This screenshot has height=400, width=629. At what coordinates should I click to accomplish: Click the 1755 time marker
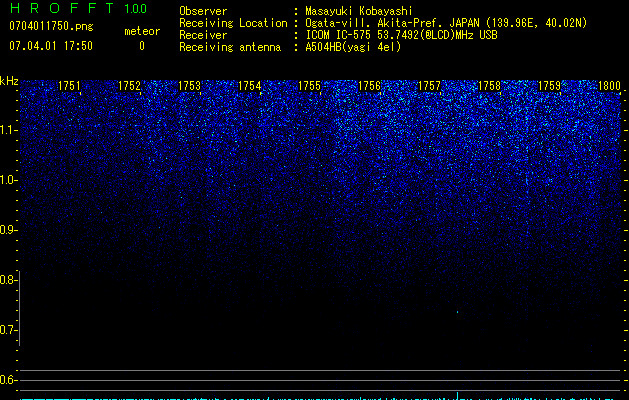310,86
